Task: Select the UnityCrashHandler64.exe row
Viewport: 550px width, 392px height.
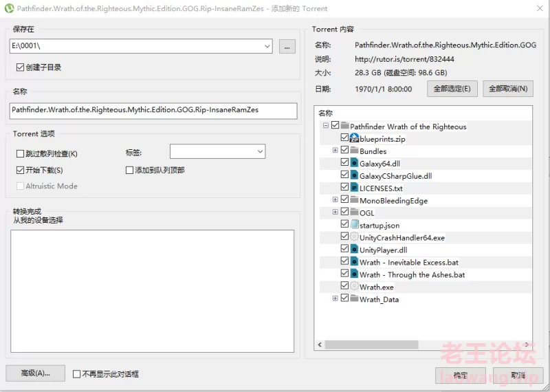Action: (426, 237)
